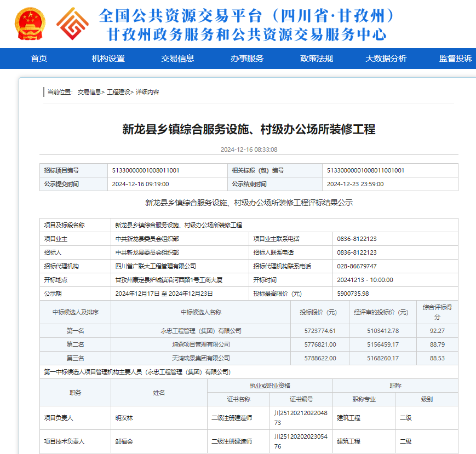Open the 首页 menu item

click(39, 59)
